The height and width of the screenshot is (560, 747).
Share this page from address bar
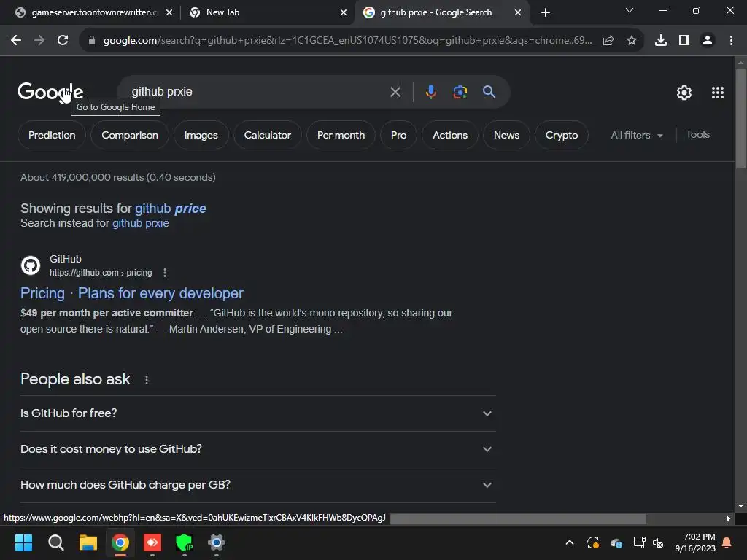[608, 41]
